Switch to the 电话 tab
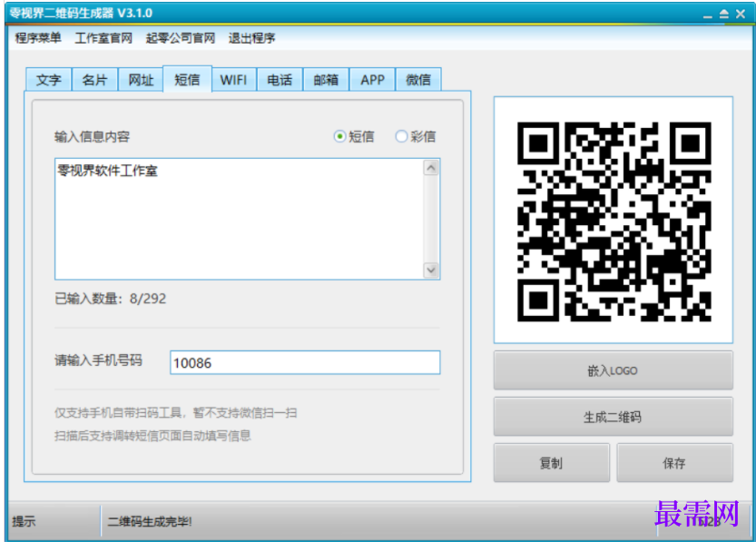 coord(280,80)
